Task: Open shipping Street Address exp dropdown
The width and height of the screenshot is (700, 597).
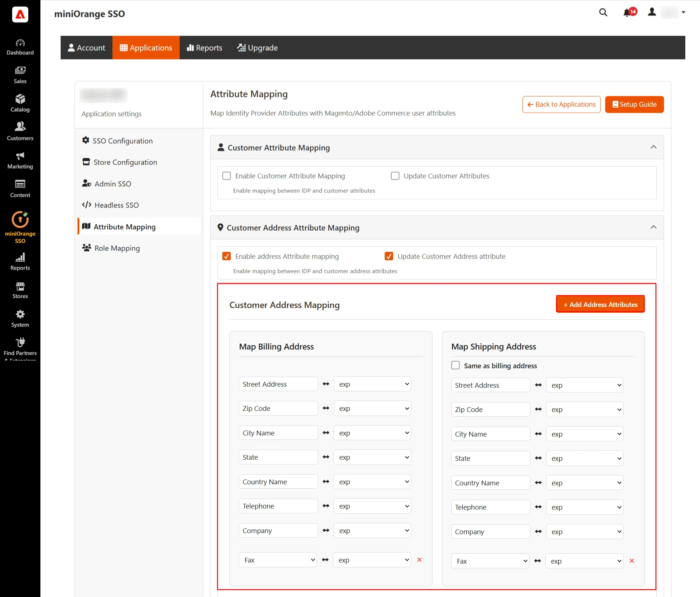Action: coord(585,385)
